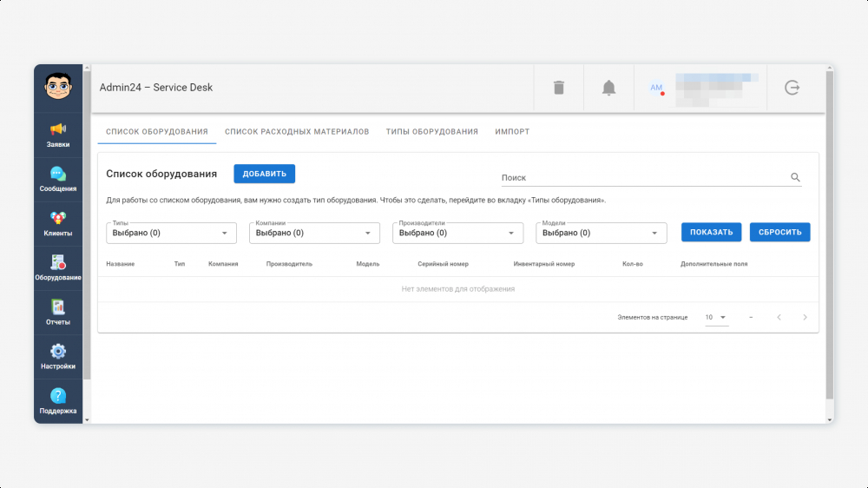Screen dimensions: 868x488
Task: Open Настройки gear icon in sidebar
Action: [x=58, y=356]
